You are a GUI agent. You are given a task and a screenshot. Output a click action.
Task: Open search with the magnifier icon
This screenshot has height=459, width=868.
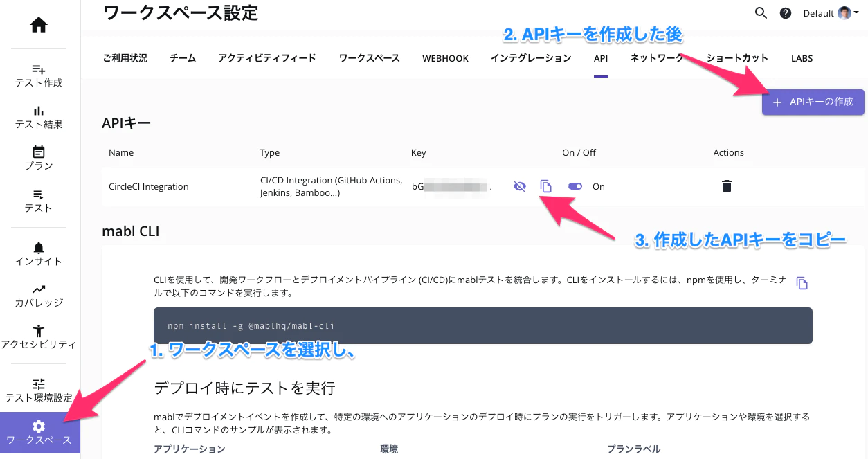(x=761, y=13)
